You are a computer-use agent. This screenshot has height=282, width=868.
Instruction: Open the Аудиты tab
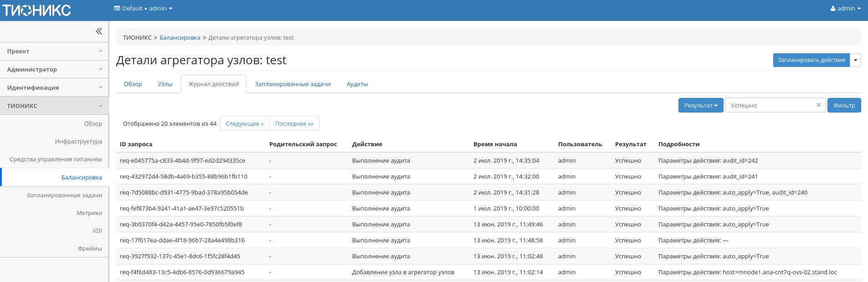point(357,84)
